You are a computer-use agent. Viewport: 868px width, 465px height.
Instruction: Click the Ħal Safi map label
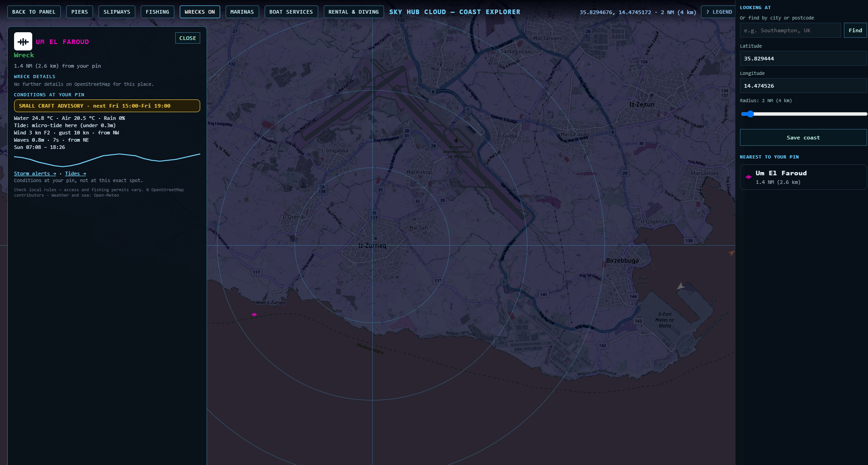pos(419,228)
